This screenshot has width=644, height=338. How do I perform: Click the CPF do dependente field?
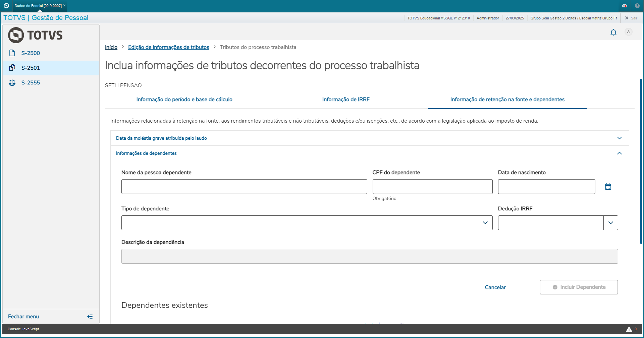432,187
